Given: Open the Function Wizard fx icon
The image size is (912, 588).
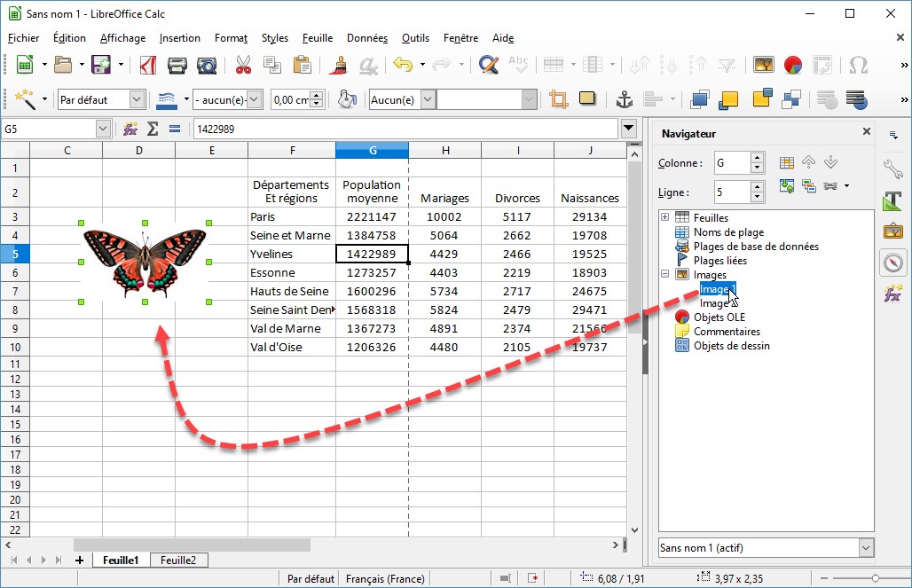Looking at the screenshot, I should coord(130,129).
